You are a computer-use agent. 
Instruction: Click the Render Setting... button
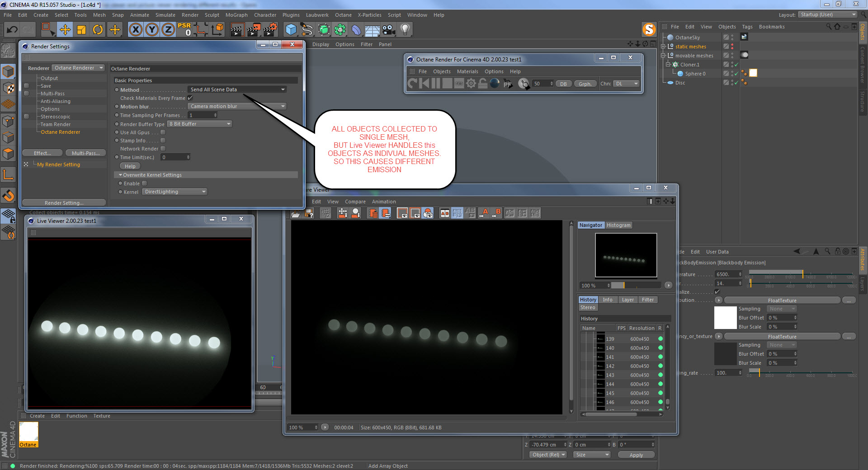point(64,203)
